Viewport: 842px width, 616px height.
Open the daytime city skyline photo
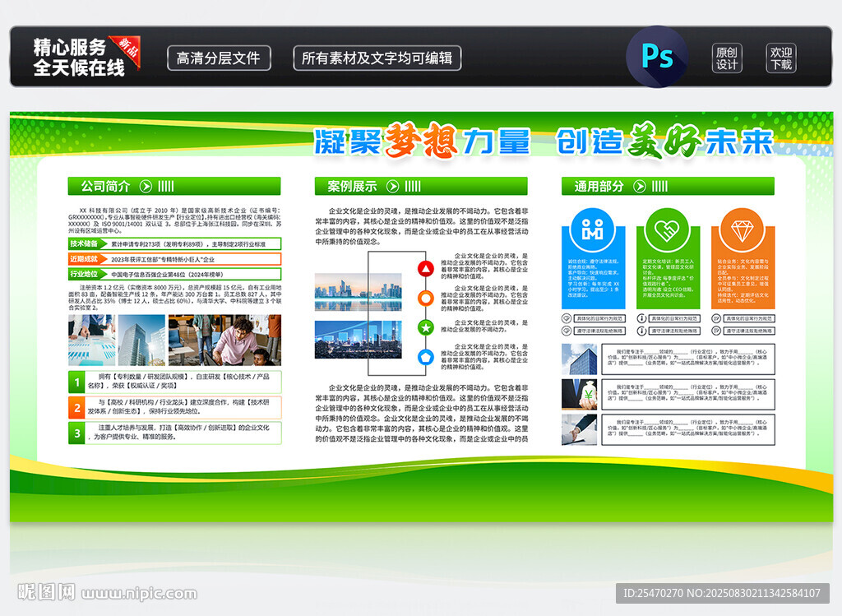[x=358, y=292]
